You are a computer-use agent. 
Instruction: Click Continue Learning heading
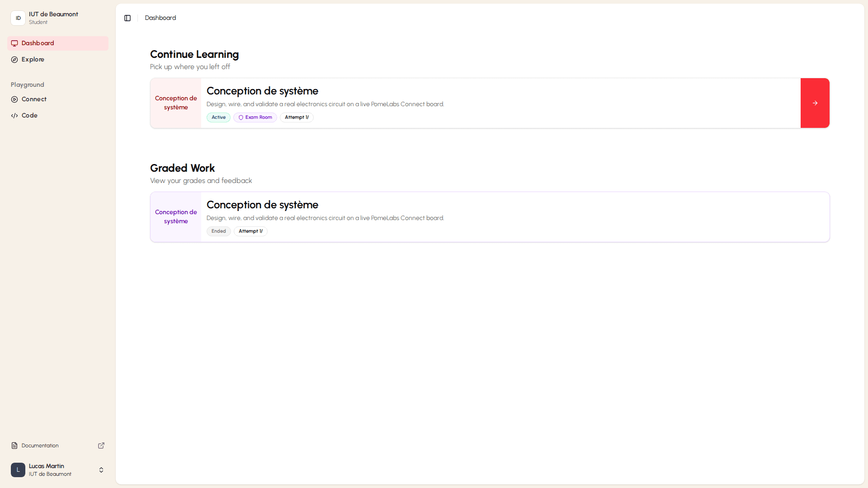194,54
